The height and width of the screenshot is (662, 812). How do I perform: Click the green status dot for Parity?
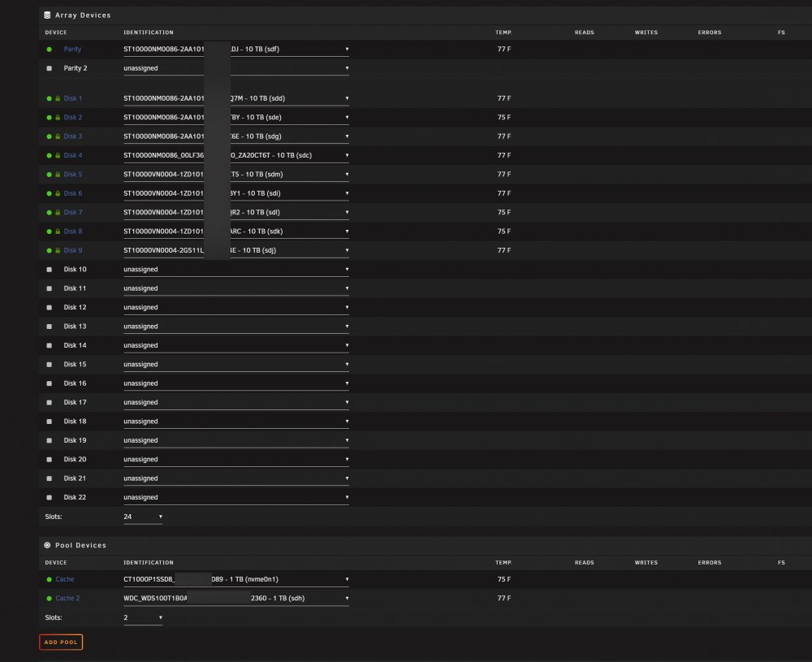[x=50, y=50]
